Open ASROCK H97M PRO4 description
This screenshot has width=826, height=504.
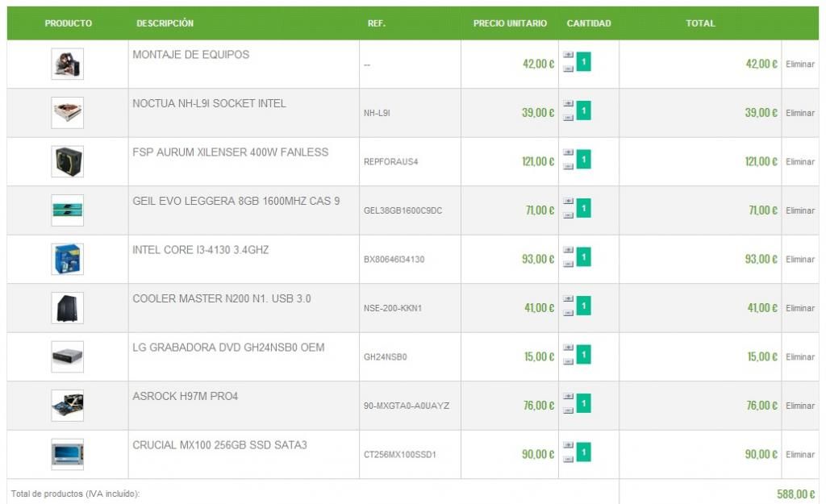(185, 397)
